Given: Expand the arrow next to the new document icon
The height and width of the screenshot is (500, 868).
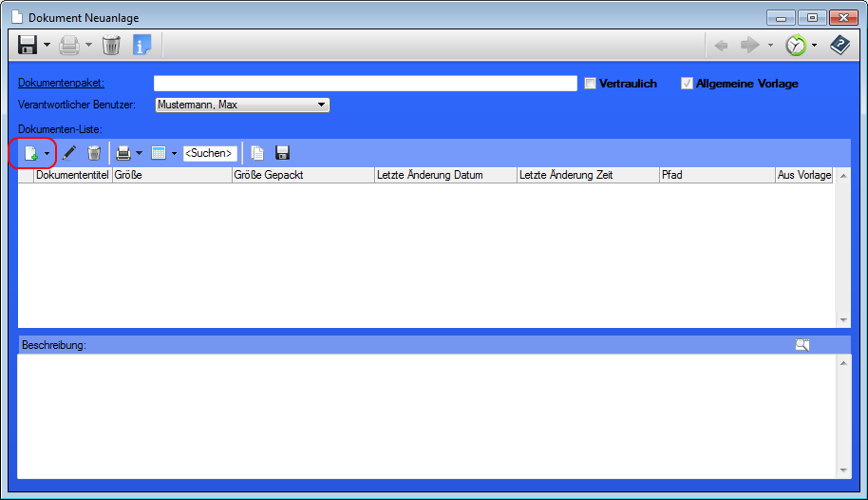Looking at the screenshot, I should tap(47, 153).
